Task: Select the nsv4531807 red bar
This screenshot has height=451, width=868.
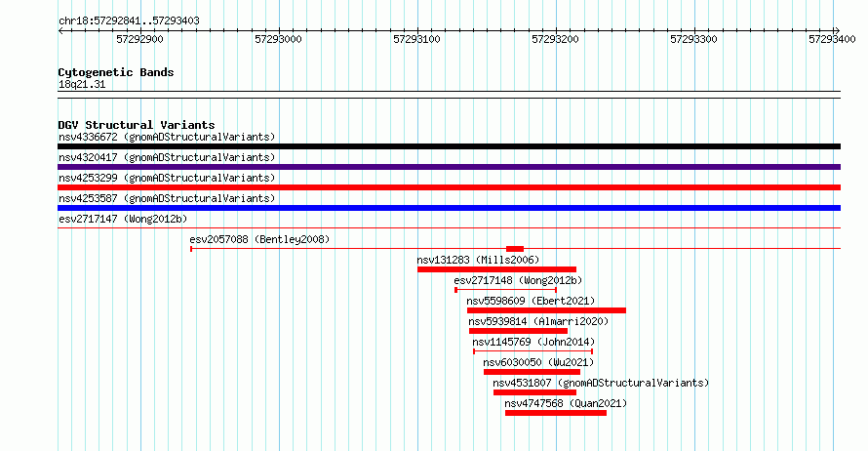Action: [x=534, y=392]
